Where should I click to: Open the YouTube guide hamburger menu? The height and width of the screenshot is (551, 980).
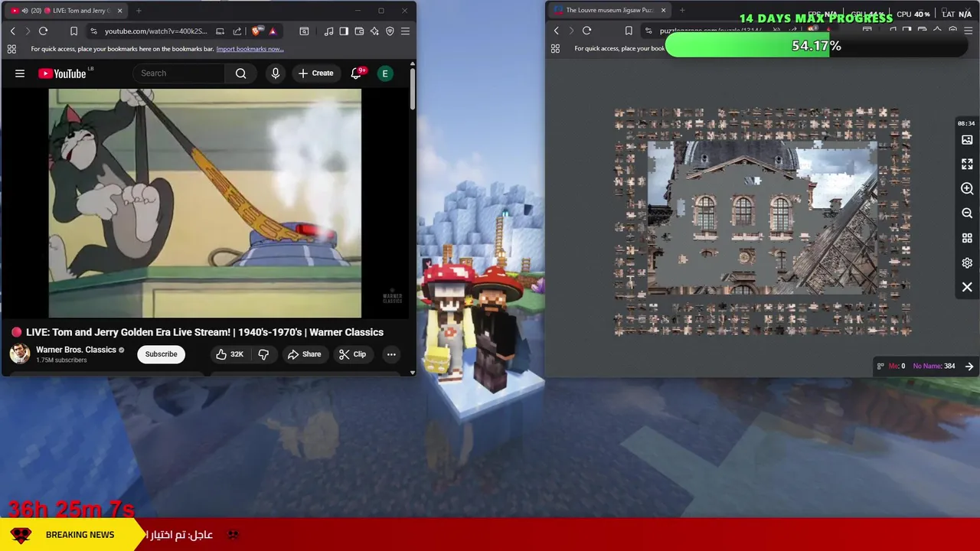(x=20, y=73)
